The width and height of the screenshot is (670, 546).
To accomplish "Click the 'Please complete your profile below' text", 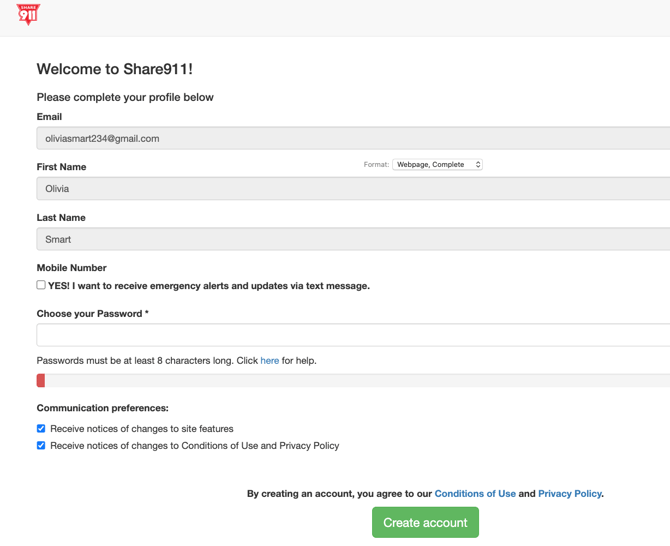I will click(x=125, y=98).
